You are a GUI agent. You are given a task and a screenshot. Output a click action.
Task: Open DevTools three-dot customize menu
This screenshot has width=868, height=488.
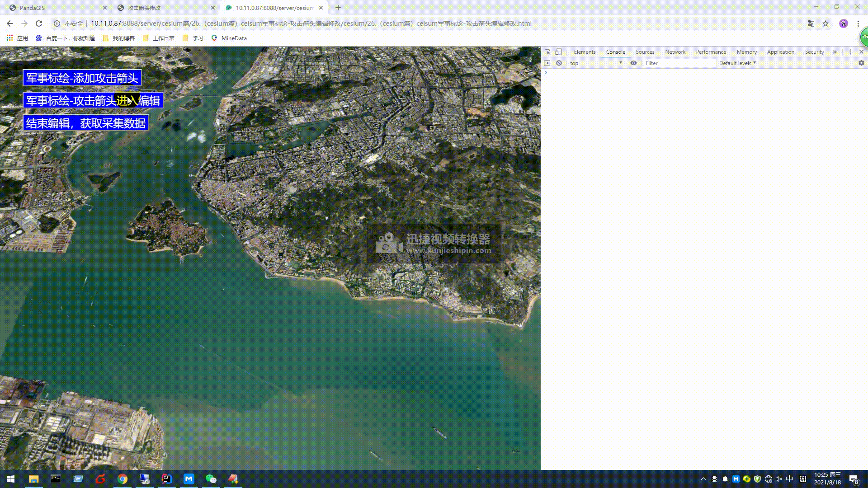pos(850,52)
